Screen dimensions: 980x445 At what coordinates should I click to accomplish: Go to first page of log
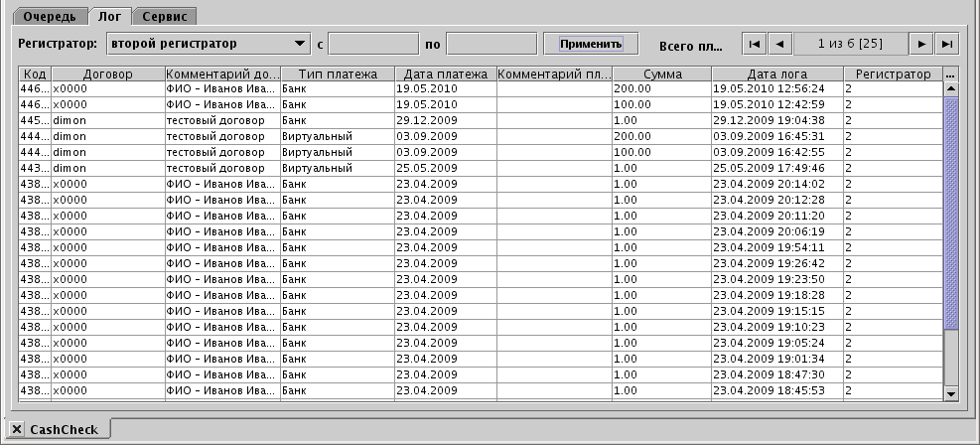755,45
